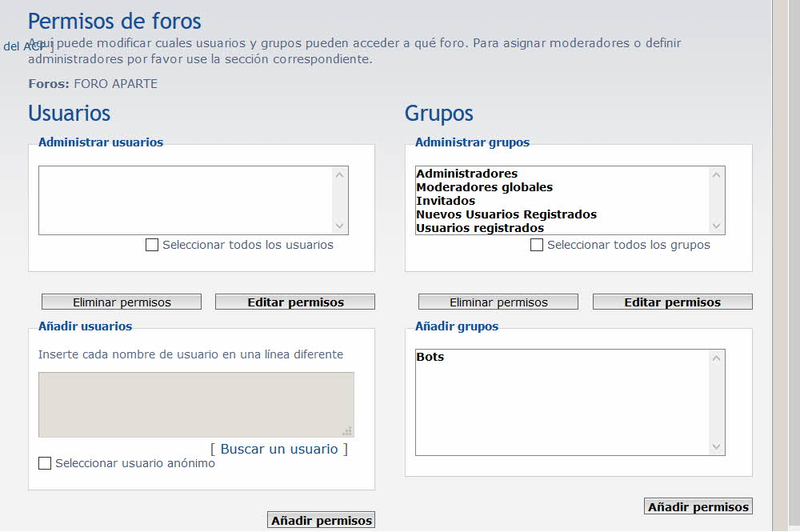Click resize grip of username textarea

coord(347,431)
